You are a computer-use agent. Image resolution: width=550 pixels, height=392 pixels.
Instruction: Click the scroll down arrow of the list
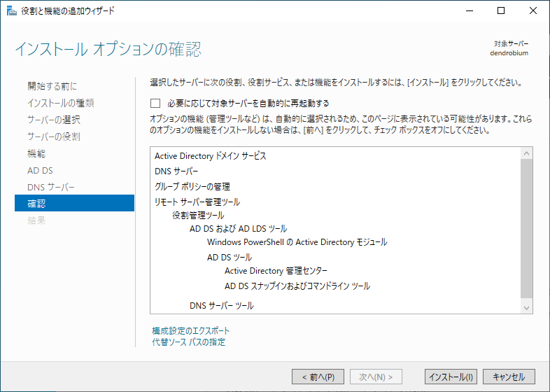tap(526, 308)
